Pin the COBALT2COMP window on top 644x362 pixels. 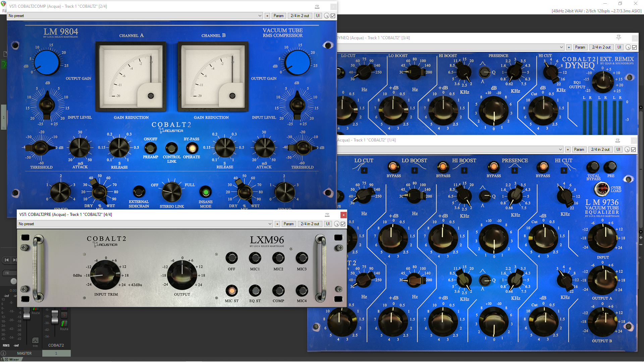point(317,7)
